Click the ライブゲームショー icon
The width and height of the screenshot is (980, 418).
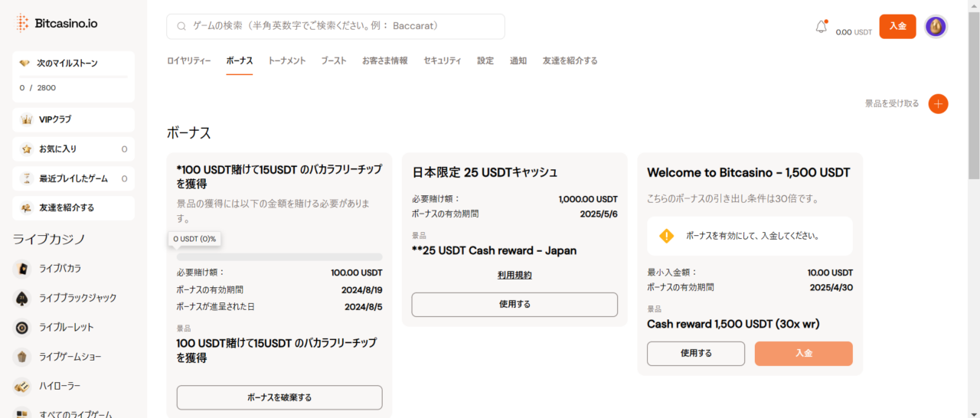click(x=22, y=357)
